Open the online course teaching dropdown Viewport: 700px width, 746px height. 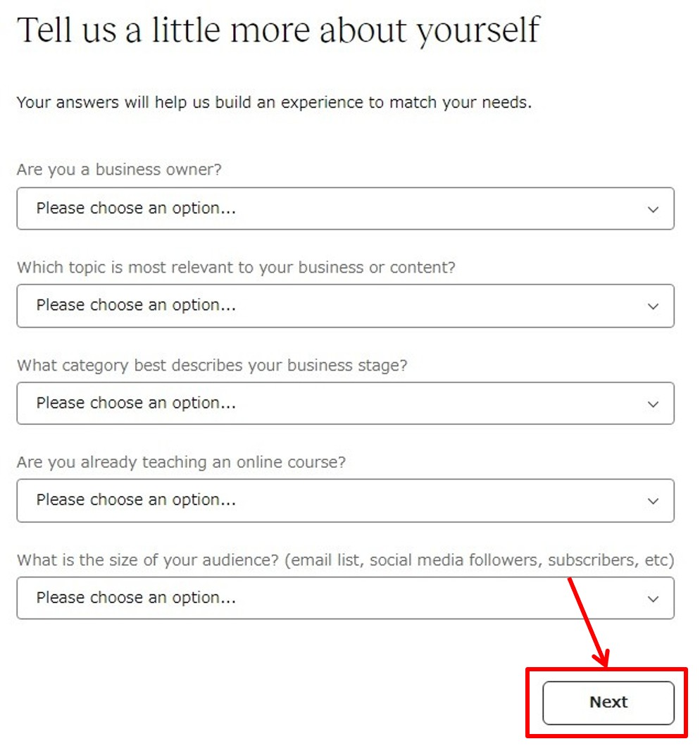345,500
